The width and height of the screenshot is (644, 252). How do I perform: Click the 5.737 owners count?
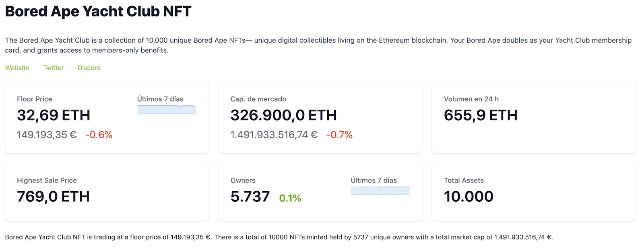(250, 197)
